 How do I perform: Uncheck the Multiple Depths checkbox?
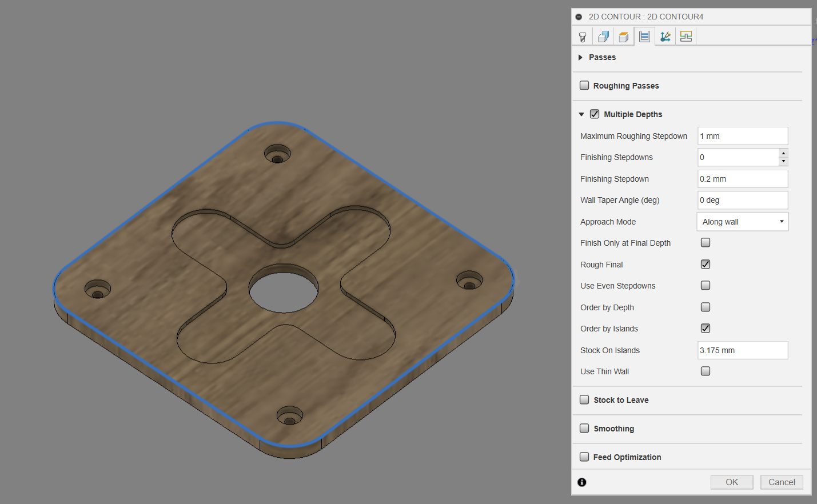click(595, 114)
